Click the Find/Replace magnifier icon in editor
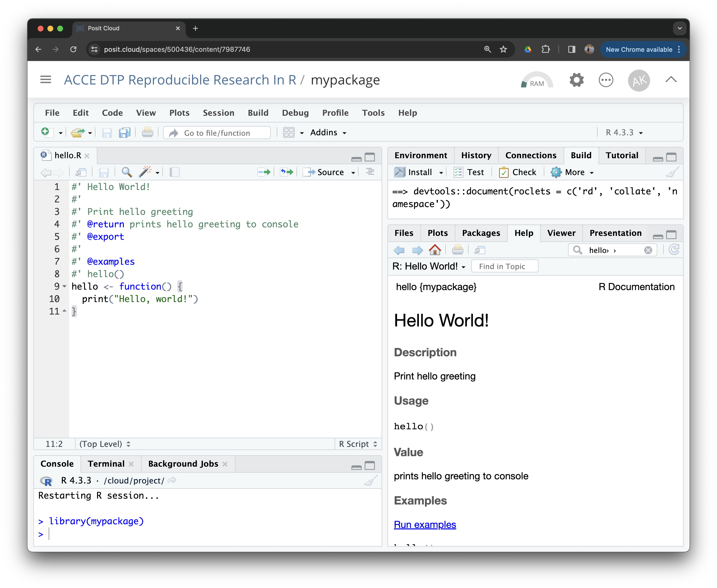 [x=127, y=172]
